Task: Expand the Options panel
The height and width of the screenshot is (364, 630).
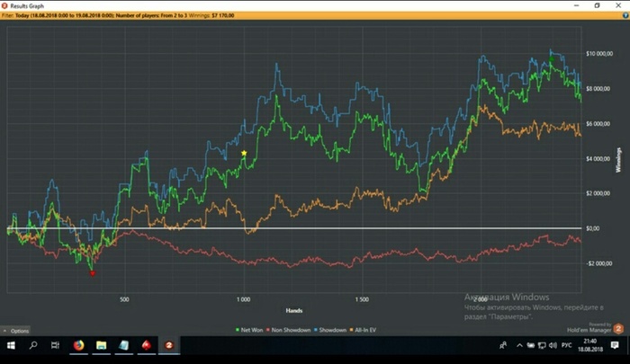Action: (x=15, y=331)
